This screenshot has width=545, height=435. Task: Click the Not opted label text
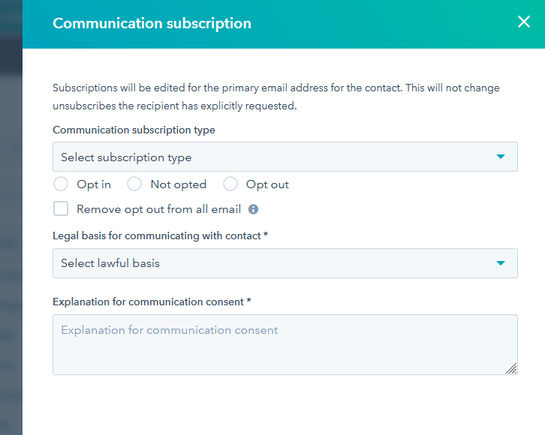click(178, 185)
